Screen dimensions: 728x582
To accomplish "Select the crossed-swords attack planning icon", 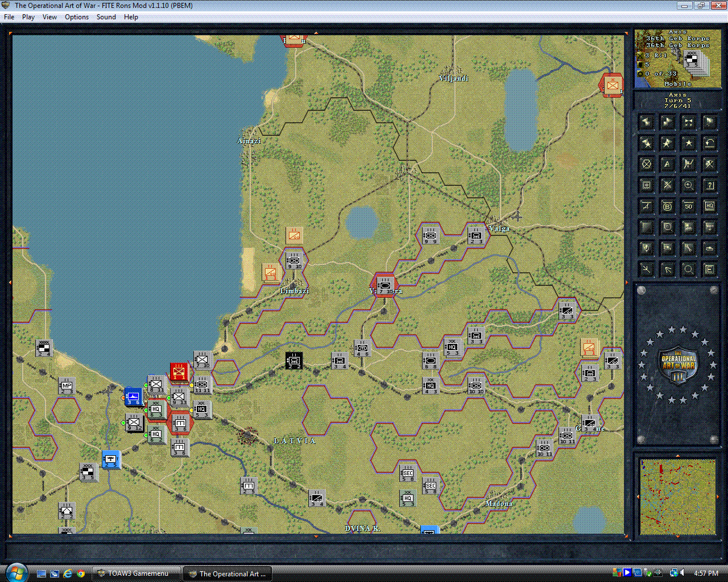I will (x=667, y=185).
